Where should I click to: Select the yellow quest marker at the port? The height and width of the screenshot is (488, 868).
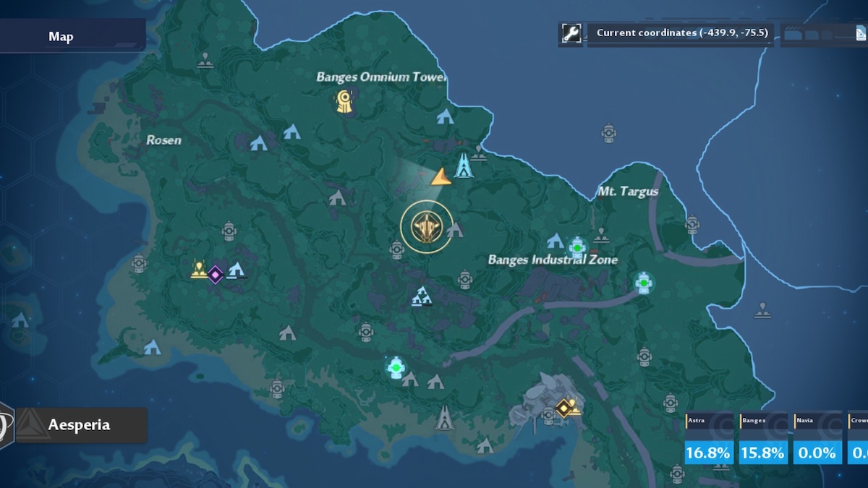(x=568, y=409)
